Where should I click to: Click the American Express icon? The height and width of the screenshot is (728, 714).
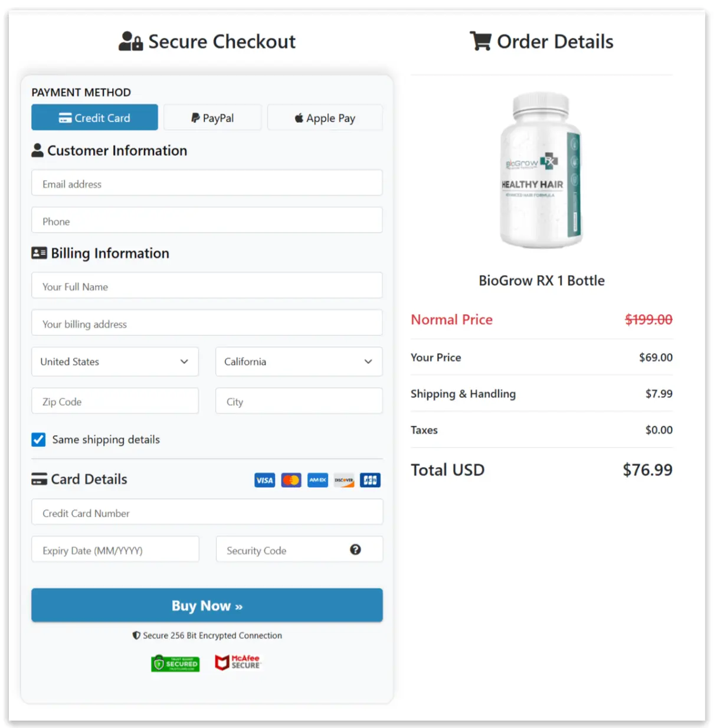click(317, 480)
